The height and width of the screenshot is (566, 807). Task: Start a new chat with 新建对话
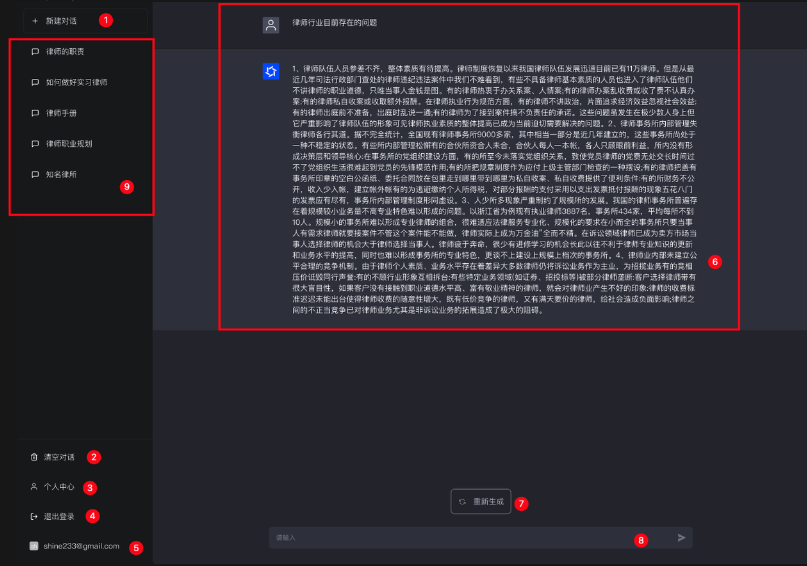click(60, 20)
